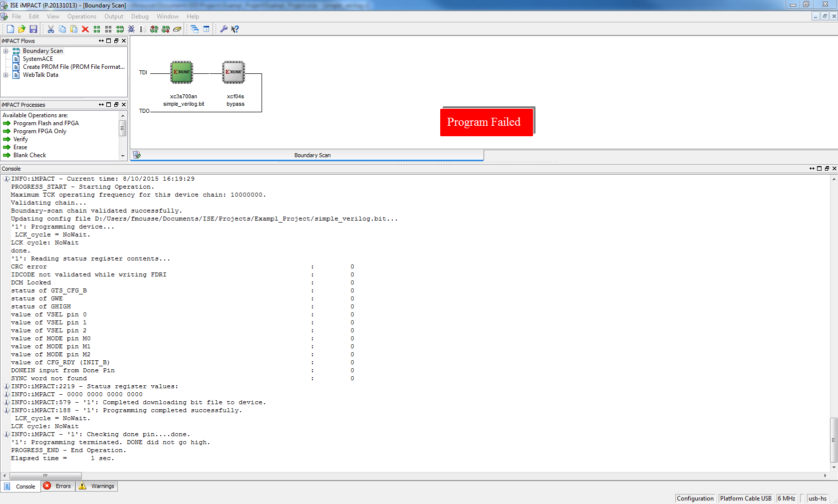Click the iMPACT Processes scrollbar down arrow
Viewport: 838px width, 504px height.
(123, 156)
